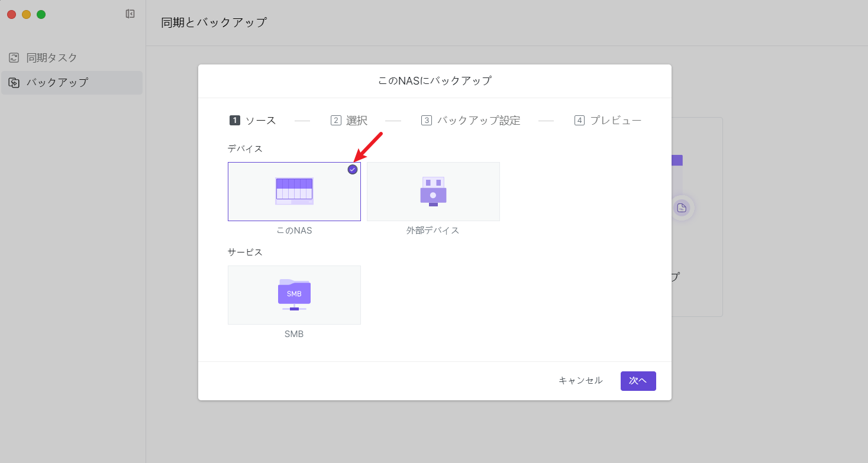Click the purple checkmark on このNAS card
This screenshot has width=868, height=463.
(x=353, y=170)
